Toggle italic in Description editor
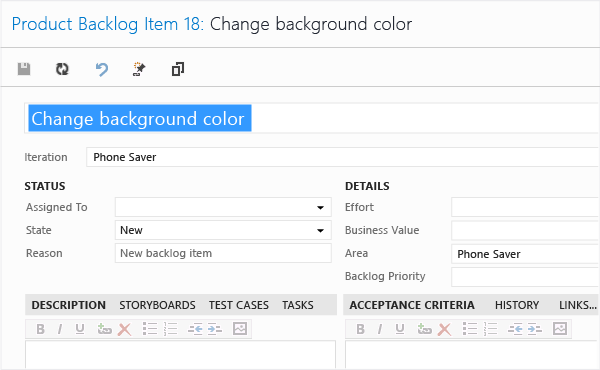 pyautogui.click(x=60, y=329)
